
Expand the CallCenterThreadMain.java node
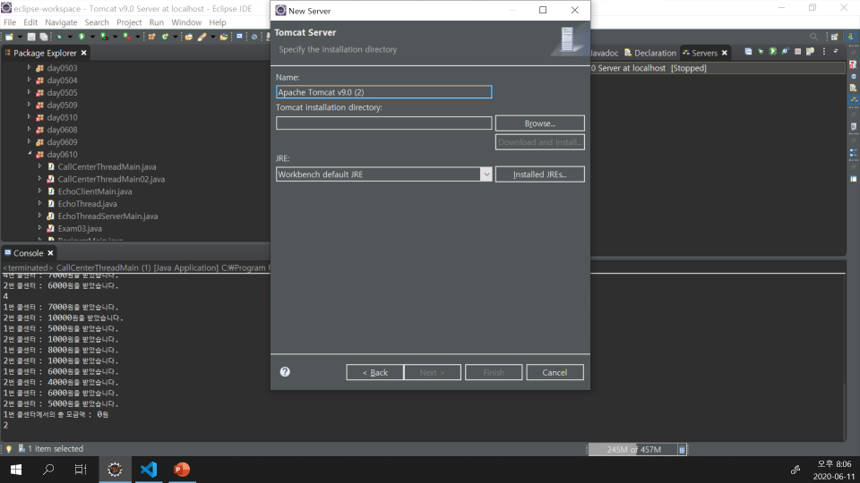[x=39, y=166]
